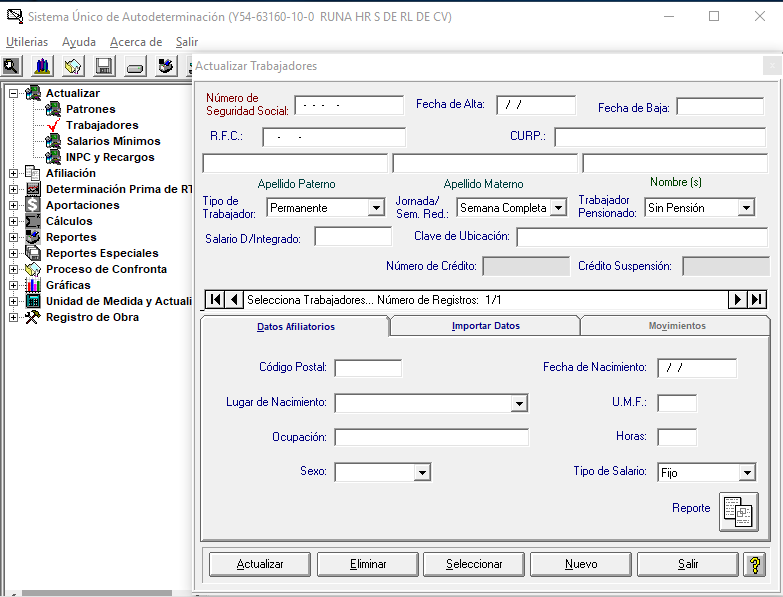Switch to the Importar Datos tab
783x597 pixels.
[x=485, y=325]
